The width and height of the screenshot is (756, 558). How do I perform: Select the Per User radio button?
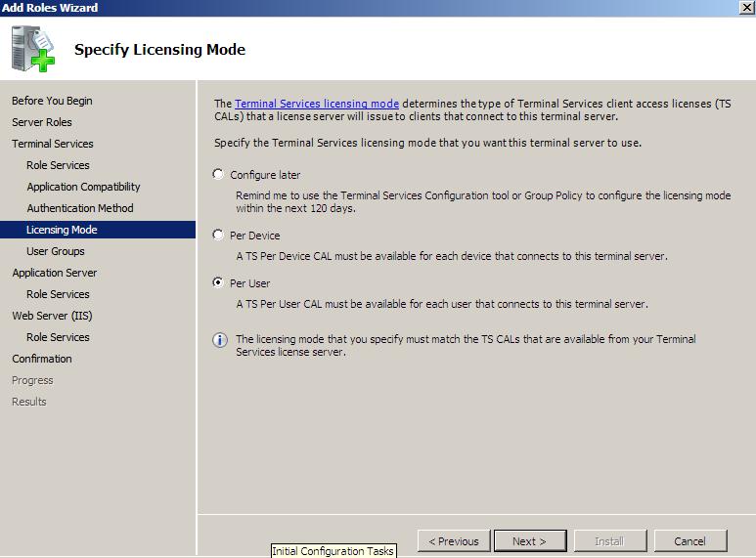pyautogui.click(x=218, y=282)
